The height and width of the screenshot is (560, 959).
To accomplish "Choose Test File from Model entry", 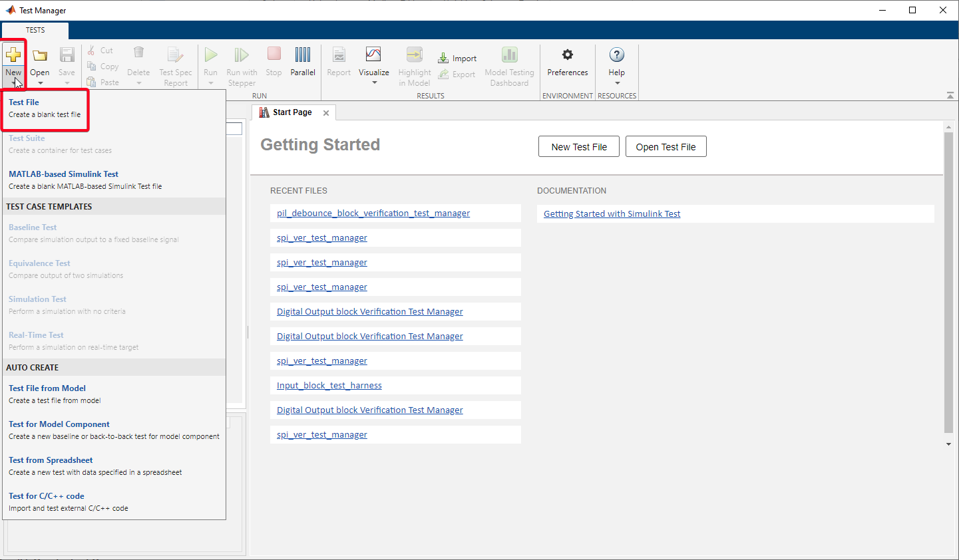I will pos(114,394).
